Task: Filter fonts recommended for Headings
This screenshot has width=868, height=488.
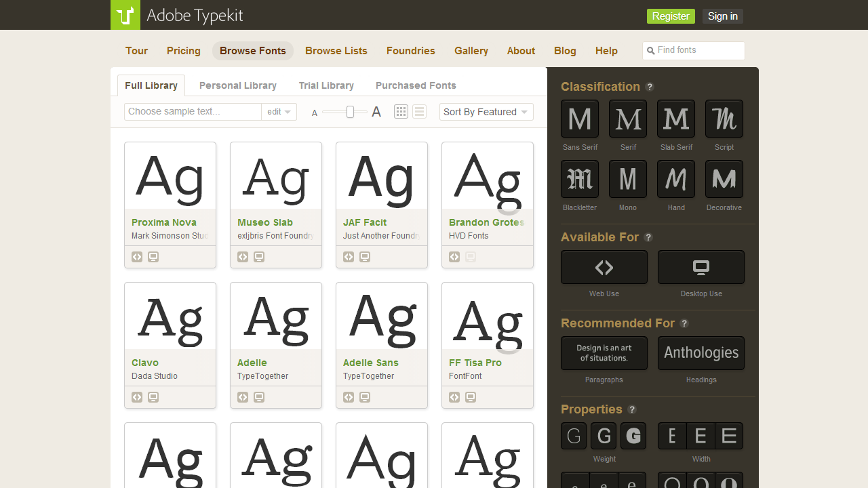Action: 701,353
